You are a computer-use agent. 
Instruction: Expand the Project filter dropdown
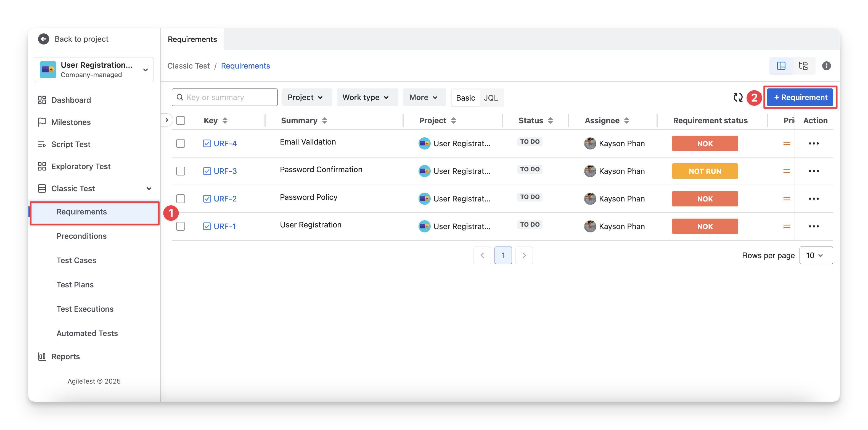(306, 98)
